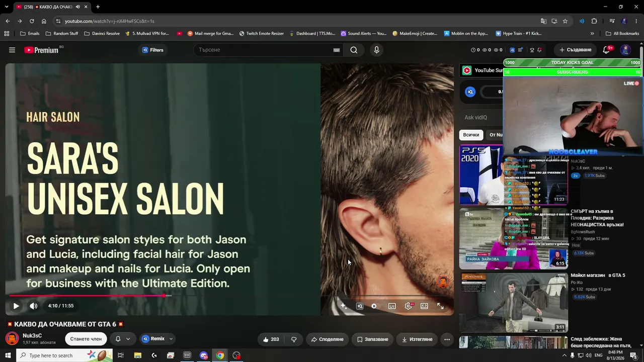Open video player settings gear

pos(408,306)
